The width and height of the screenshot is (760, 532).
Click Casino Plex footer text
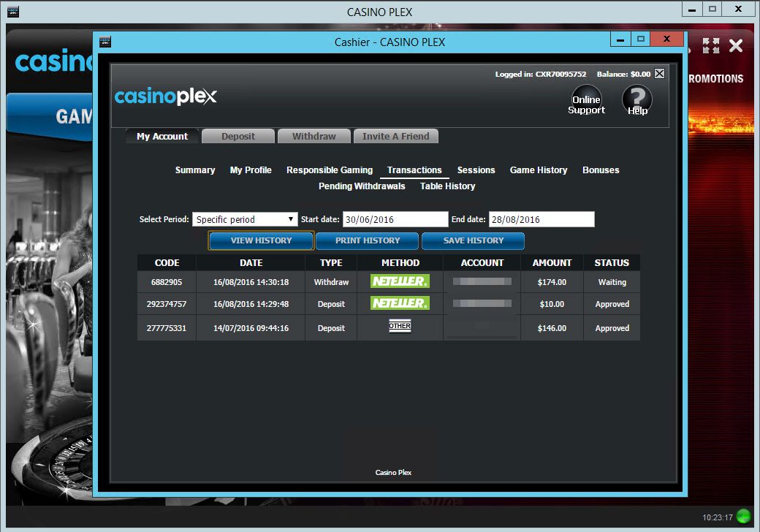coord(393,472)
